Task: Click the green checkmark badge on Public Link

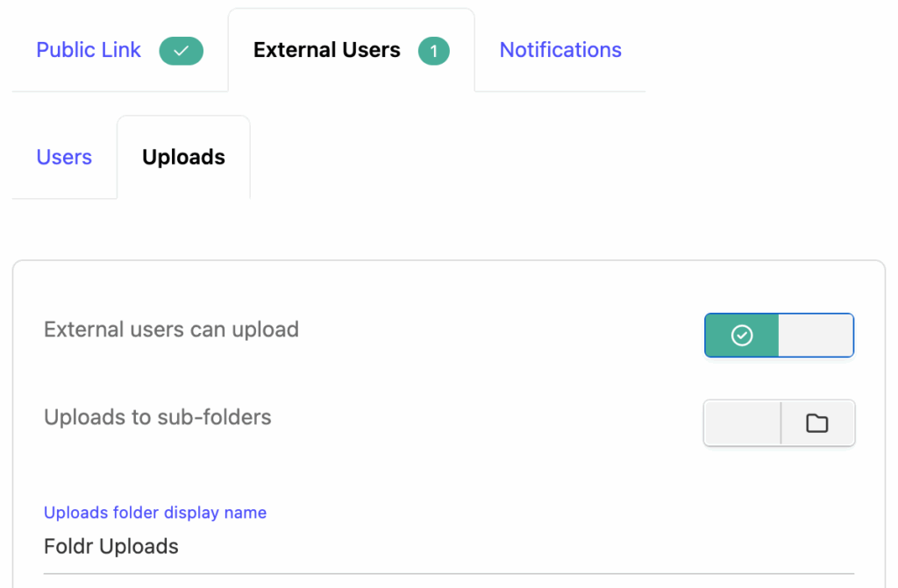Action: coord(181,51)
